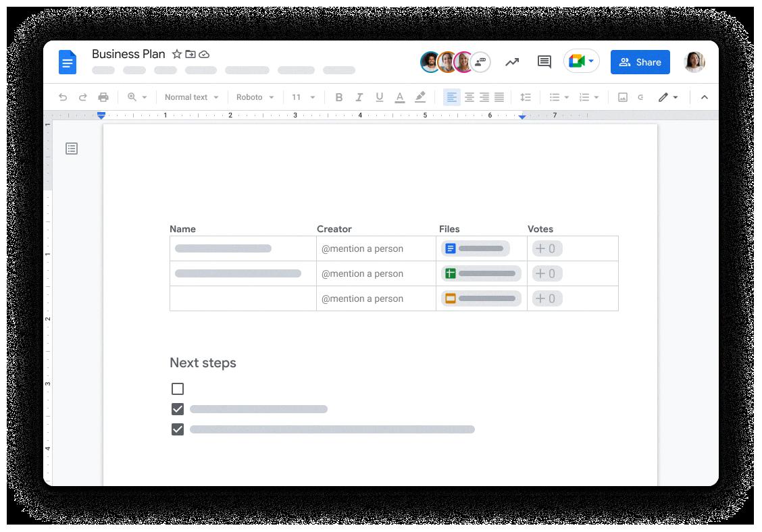Check the first empty checkbox under Next steps
This screenshot has height=532, width=762.
click(x=178, y=388)
